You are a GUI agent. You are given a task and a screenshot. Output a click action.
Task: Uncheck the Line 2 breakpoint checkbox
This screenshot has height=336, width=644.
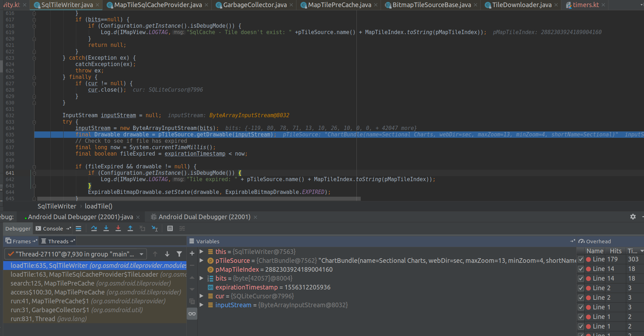coord(581,288)
